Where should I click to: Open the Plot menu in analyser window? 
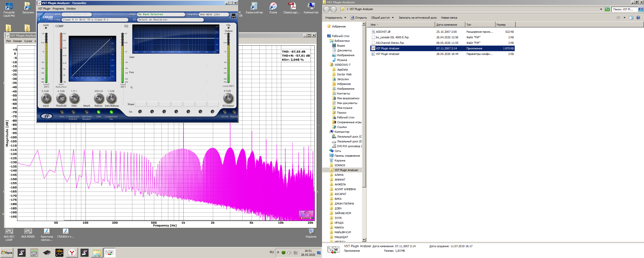pos(9,41)
